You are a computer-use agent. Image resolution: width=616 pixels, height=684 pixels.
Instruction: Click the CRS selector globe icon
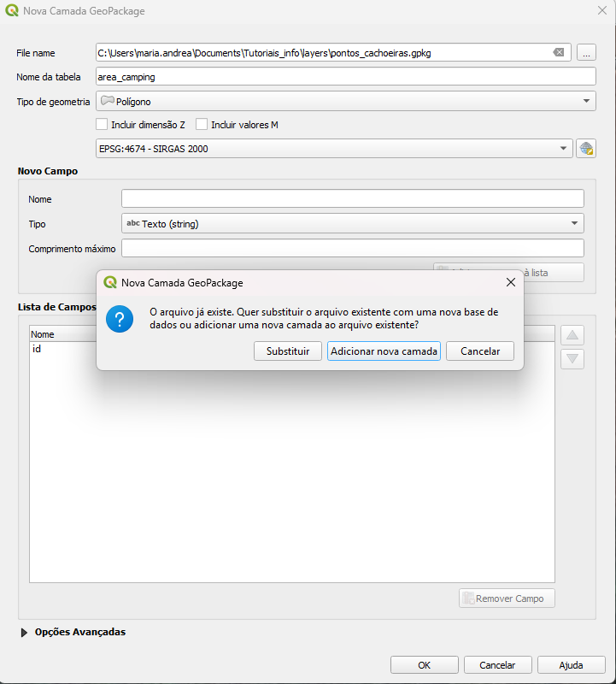pyautogui.click(x=585, y=149)
